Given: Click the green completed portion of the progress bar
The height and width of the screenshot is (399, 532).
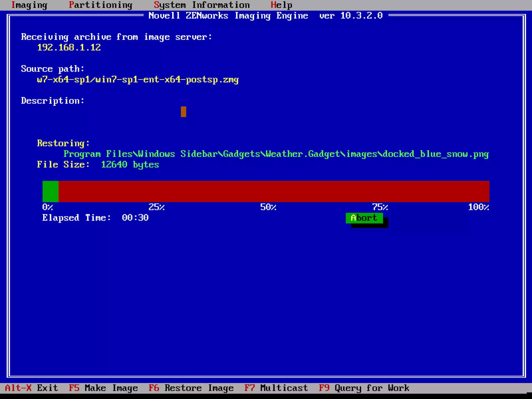Looking at the screenshot, I should click(50, 191).
